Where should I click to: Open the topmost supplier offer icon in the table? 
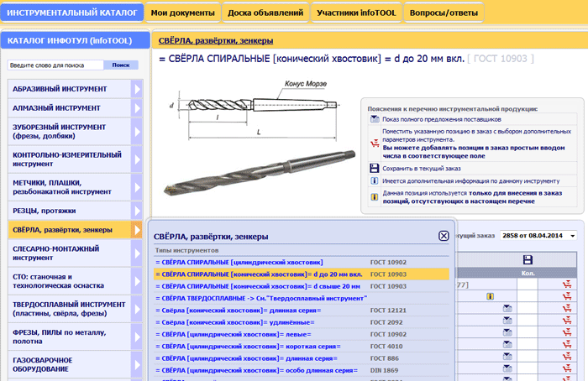coord(507,309)
